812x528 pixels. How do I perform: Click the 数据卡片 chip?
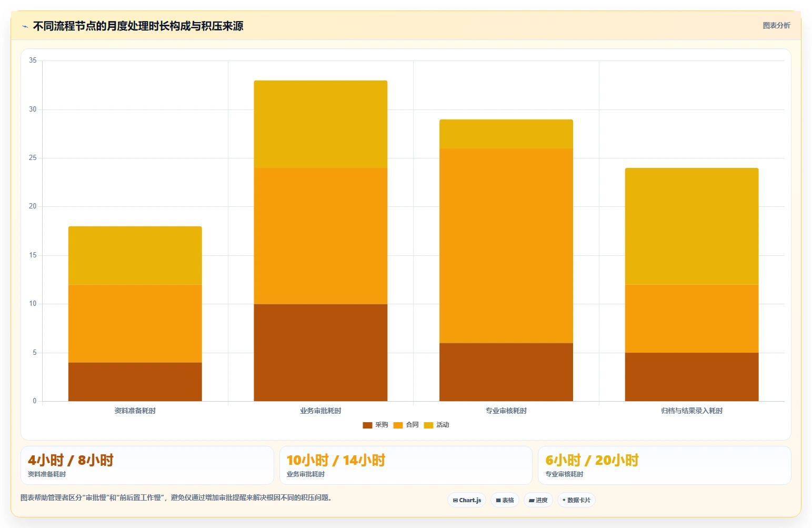coord(576,500)
